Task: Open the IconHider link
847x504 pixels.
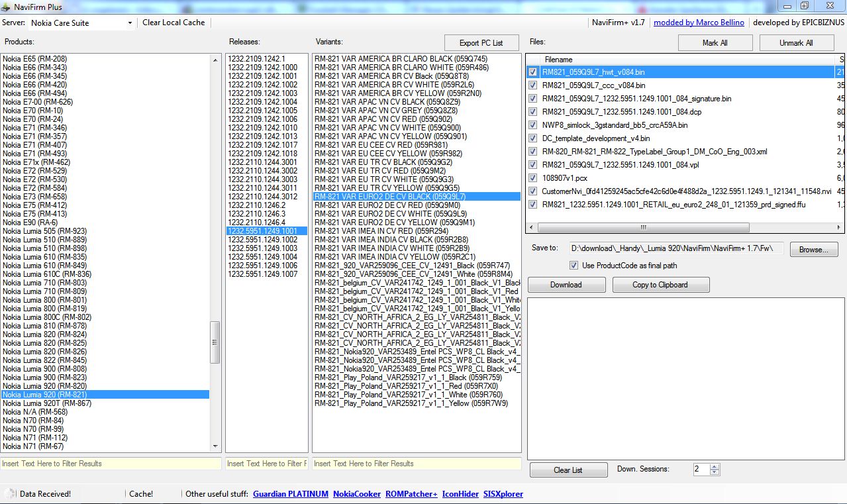Action: [460, 494]
